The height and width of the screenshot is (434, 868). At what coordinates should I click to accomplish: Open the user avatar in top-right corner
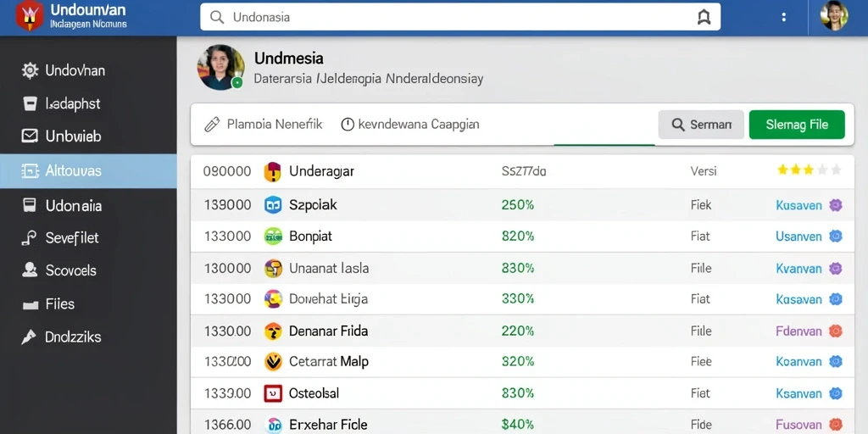(834, 15)
